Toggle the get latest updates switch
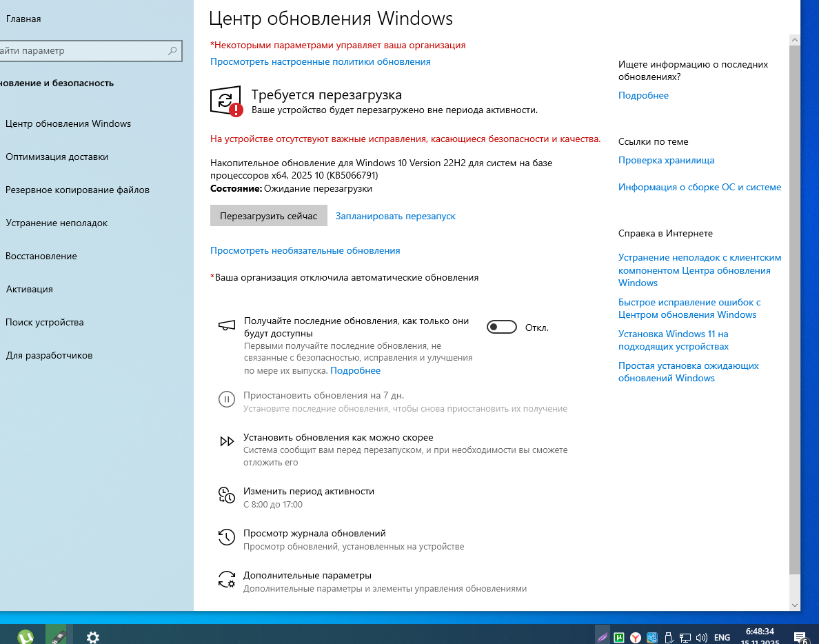This screenshot has height=644, width=819. click(x=501, y=327)
